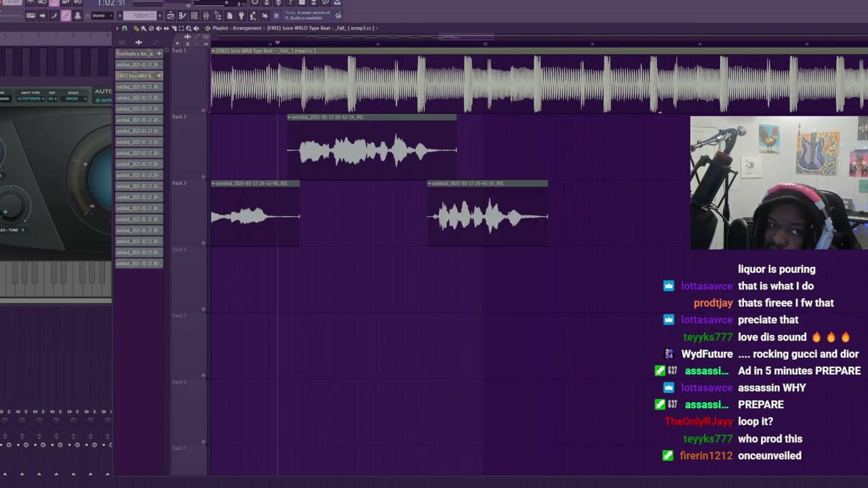Click the waveform filter icon atop picker panel
Viewport: 868px width, 488px height.
(138, 42)
